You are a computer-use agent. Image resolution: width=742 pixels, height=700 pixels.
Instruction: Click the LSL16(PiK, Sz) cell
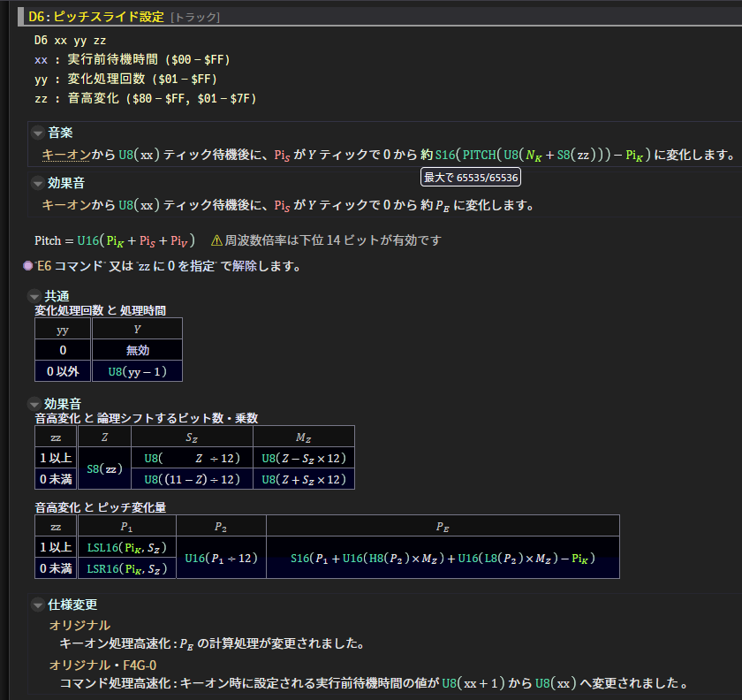(127, 547)
